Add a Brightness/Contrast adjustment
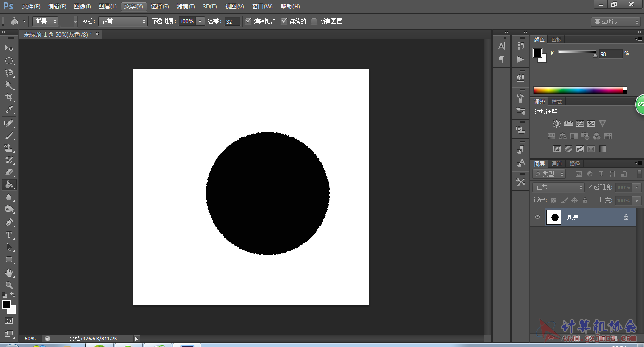This screenshot has height=347, width=644. [x=557, y=124]
